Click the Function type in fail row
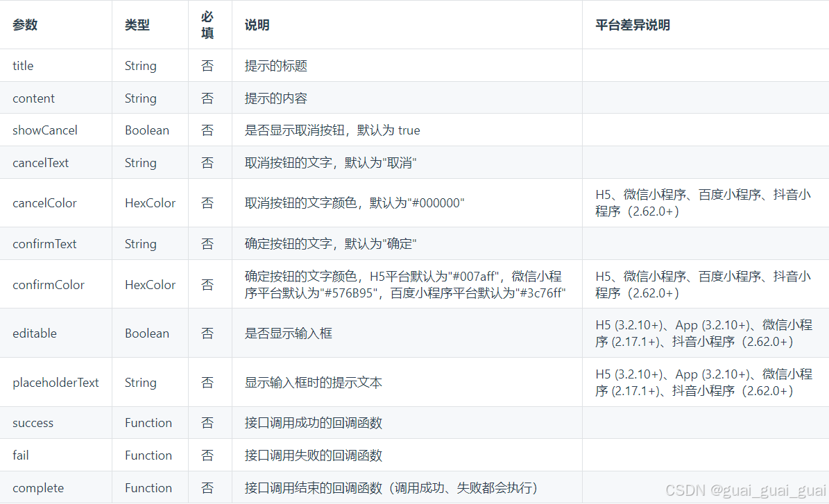Viewport: 829px width, 504px height. [148, 455]
